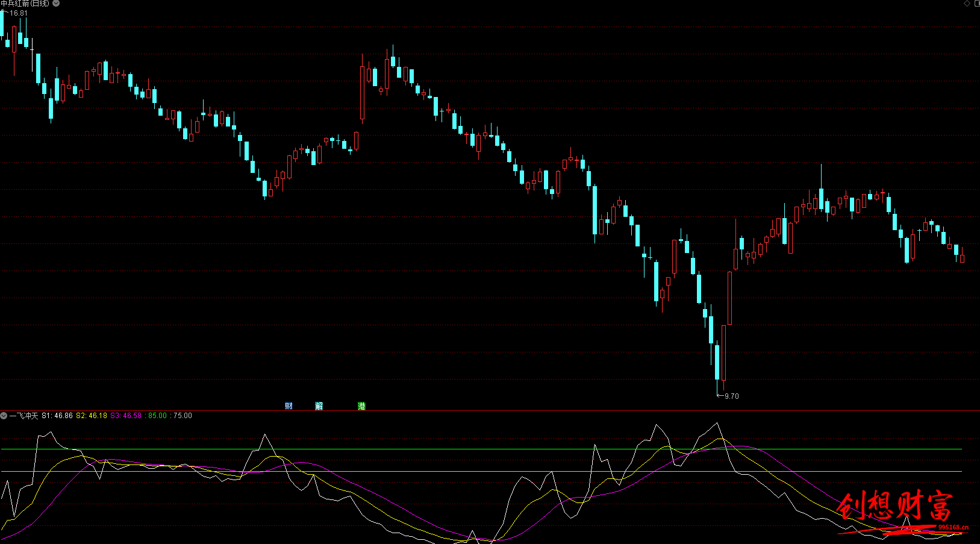The image size is (980, 544).
Task: Select the S1: 46.86 indicator value
Action: [57, 416]
